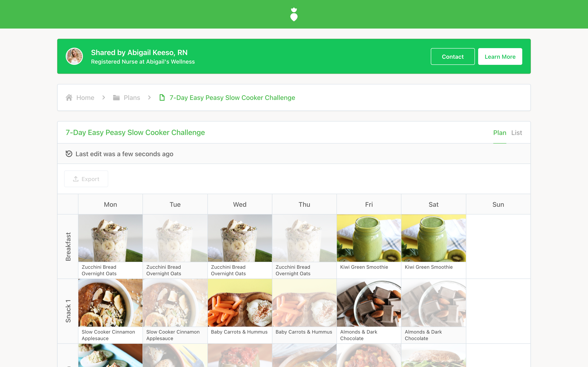Open Monday's Zucchini Bread Overnight Oats thumbnail

coord(110,238)
